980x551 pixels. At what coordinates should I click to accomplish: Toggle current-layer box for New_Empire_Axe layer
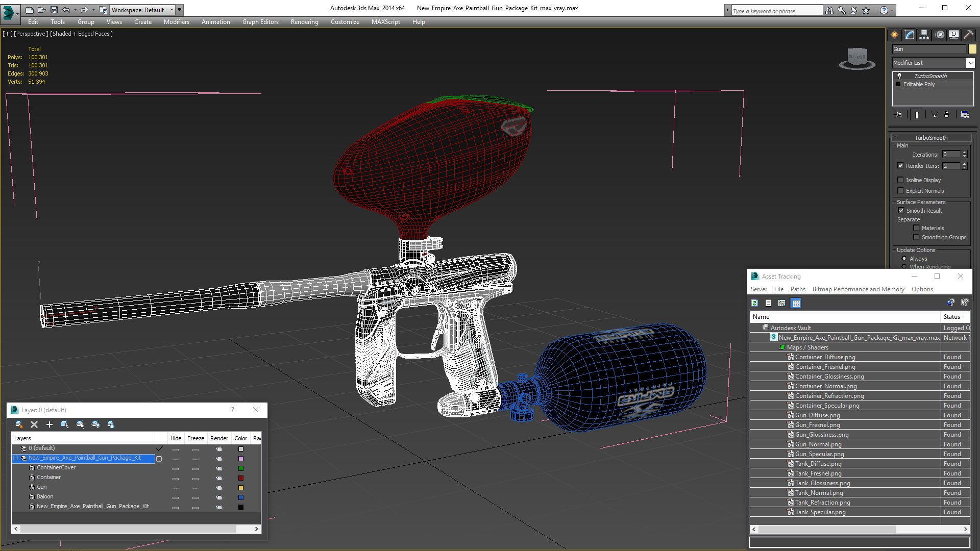(159, 459)
